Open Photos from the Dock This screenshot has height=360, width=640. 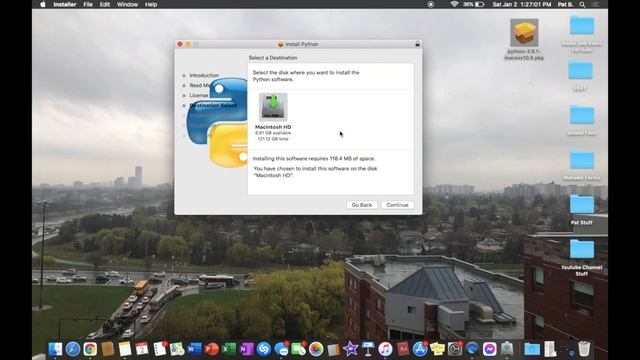(316, 349)
